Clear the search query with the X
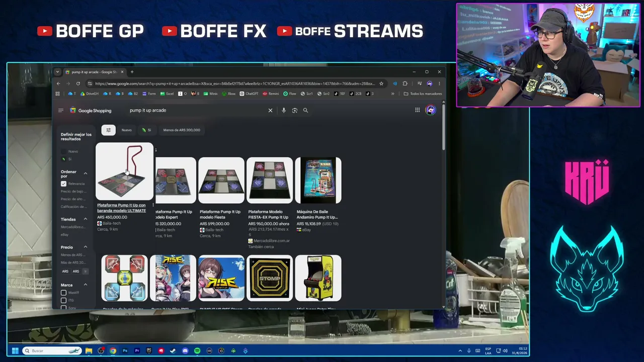 click(270, 110)
